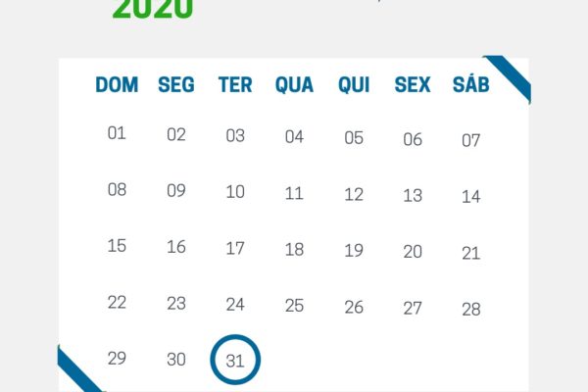Image resolution: width=588 pixels, height=392 pixels.
Task: Select day 15 on the calendar
Action: [117, 246]
